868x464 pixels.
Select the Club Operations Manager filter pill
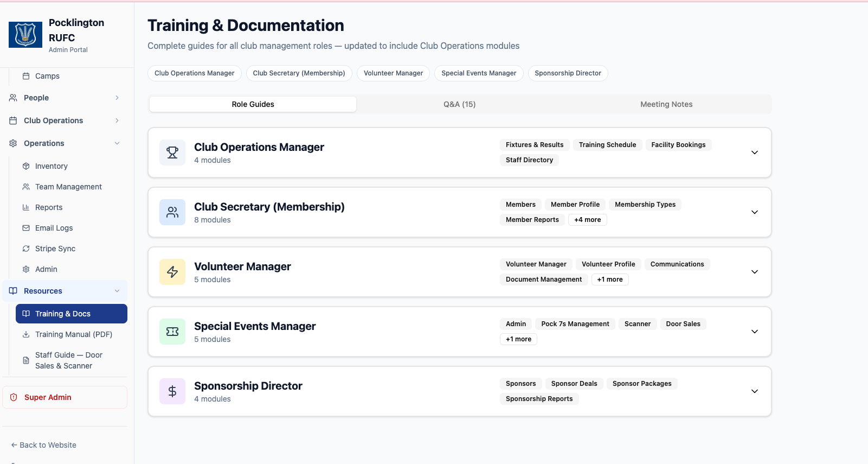tap(195, 73)
